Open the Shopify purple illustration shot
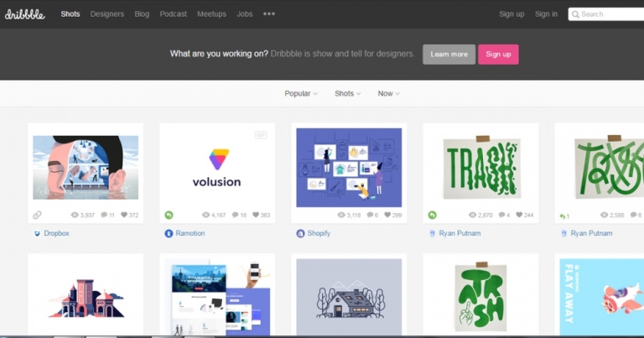Image resolution: width=644 pixels, height=338 pixels. tap(349, 168)
